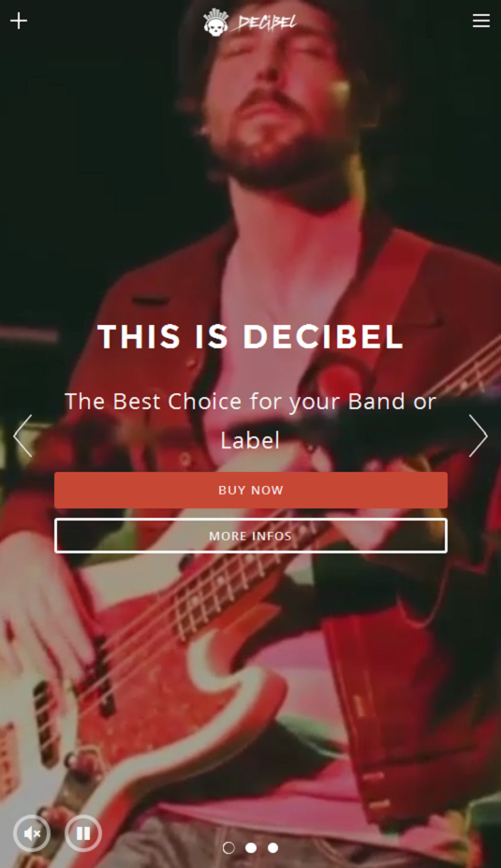Pause the background video
This screenshot has height=868, width=501.
point(83,833)
